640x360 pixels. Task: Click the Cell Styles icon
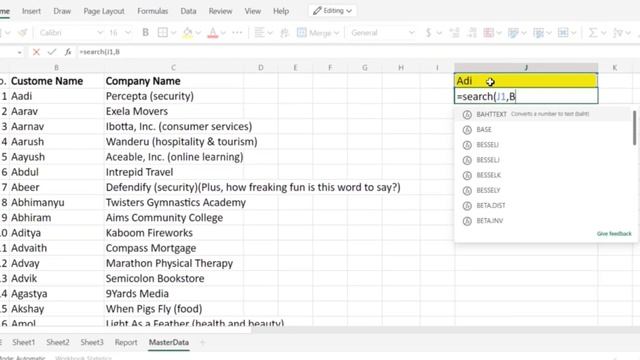pos(538,33)
